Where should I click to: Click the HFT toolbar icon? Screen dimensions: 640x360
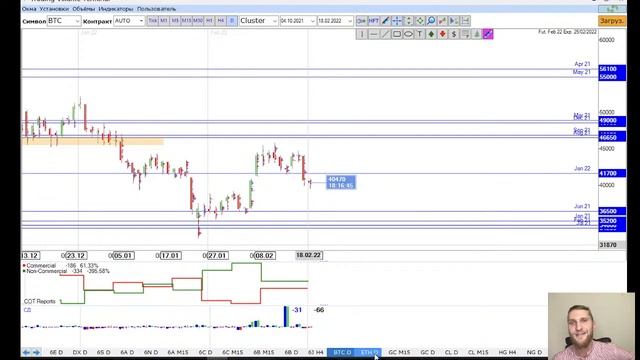click(x=373, y=21)
